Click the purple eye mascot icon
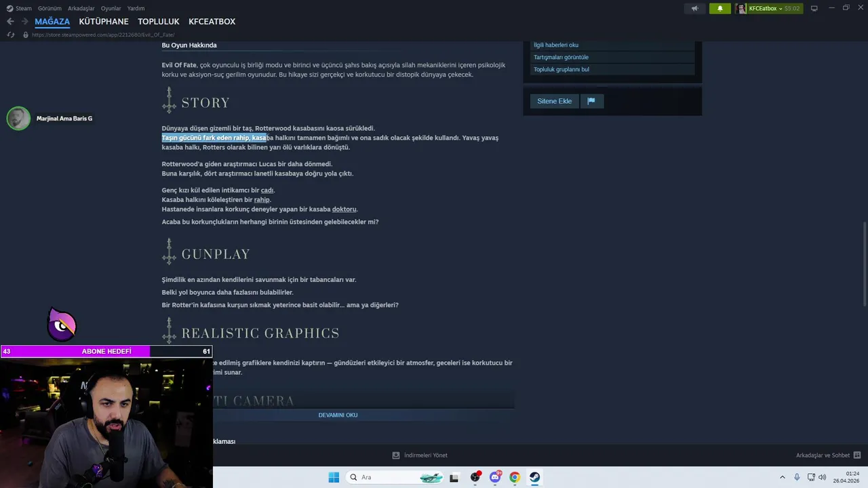This screenshot has width=868, height=488. click(61, 325)
